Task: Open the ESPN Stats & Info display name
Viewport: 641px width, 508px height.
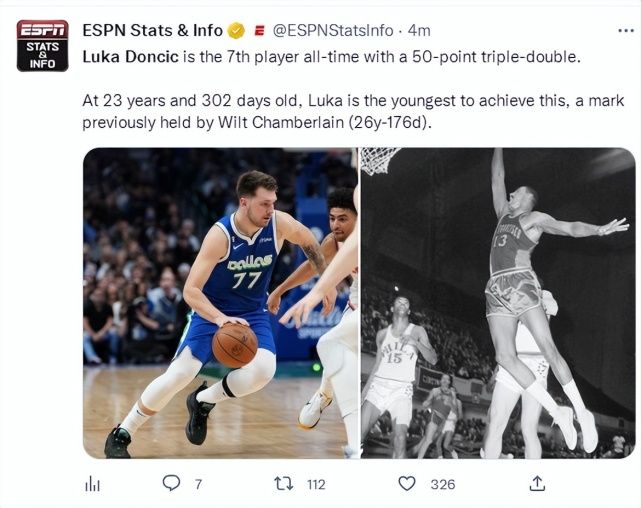Action: point(153,30)
